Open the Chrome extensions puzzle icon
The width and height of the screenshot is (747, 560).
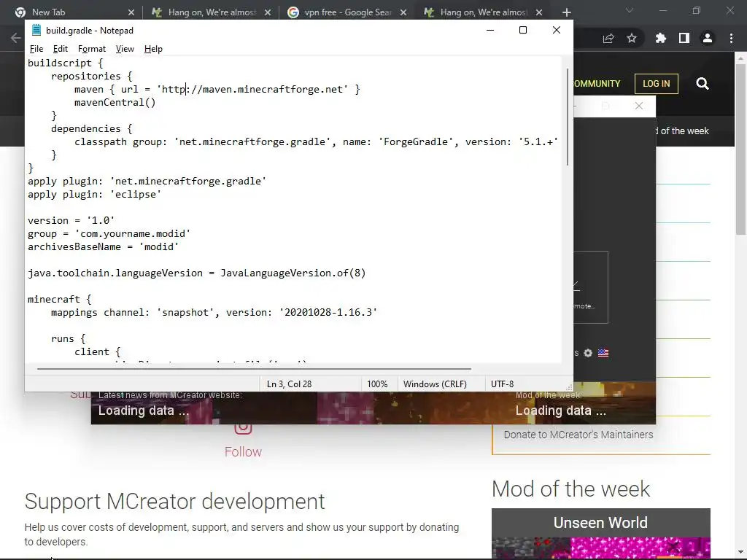click(661, 38)
